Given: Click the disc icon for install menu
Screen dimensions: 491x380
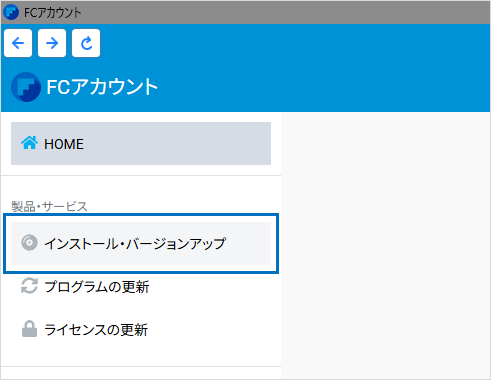Looking at the screenshot, I should pyautogui.click(x=29, y=243).
